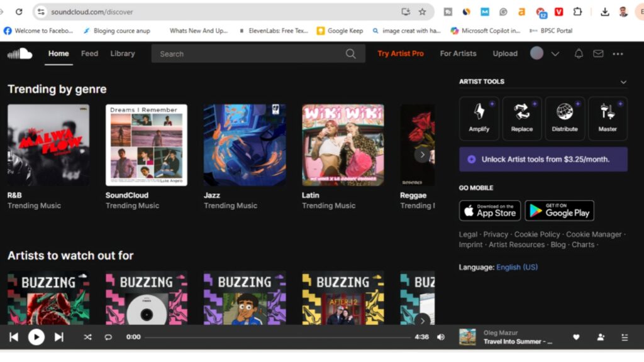Advance the Trending by genre carousel arrow
The width and height of the screenshot is (644, 362).
tap(422, 155)
